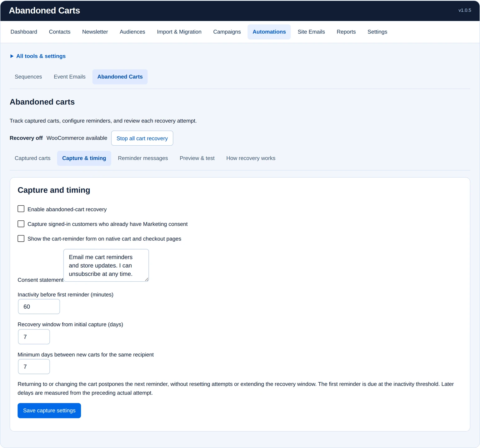Switch to Preview & test tab

point(197,158)
